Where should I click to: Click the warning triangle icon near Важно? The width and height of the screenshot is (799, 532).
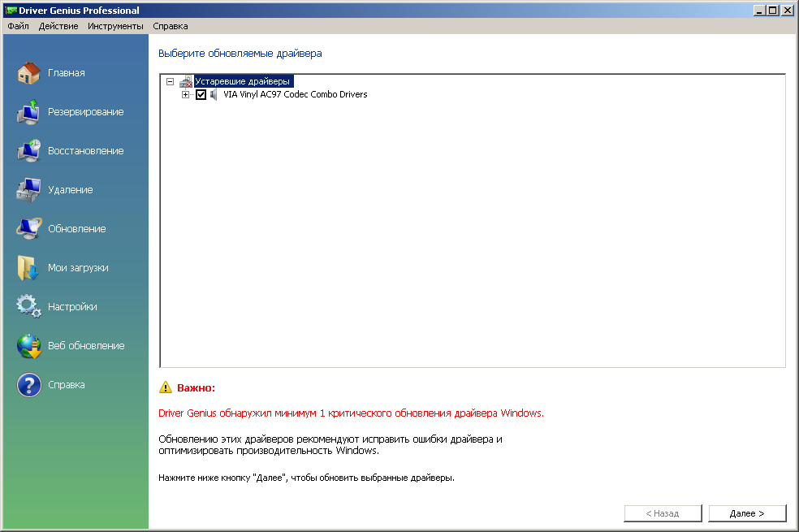tap(166, 387)
